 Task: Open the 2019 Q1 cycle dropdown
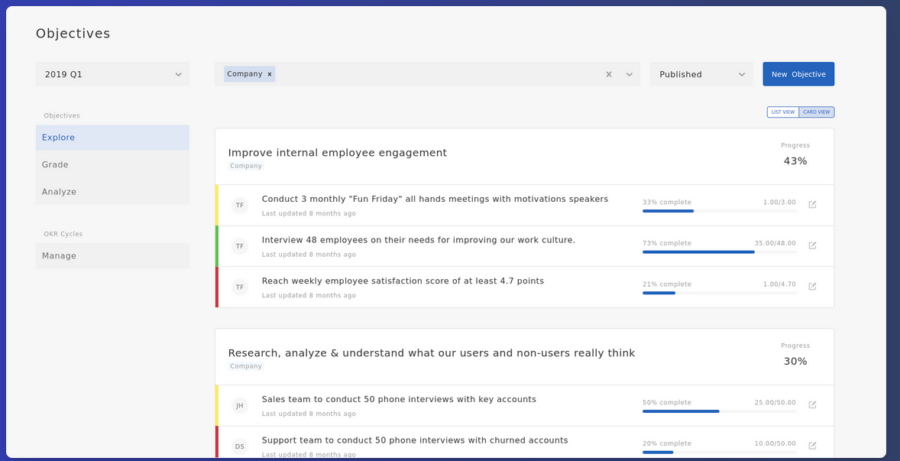pos(112,74)
